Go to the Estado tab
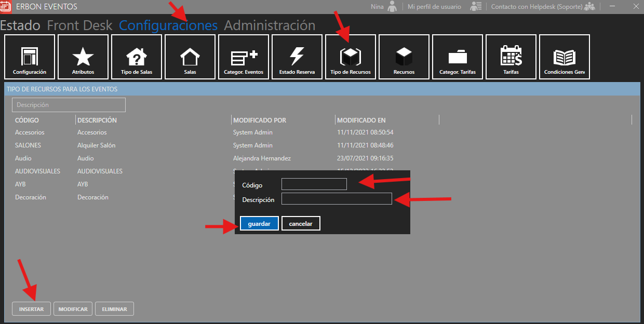644x324 pixels. [20, 25]
